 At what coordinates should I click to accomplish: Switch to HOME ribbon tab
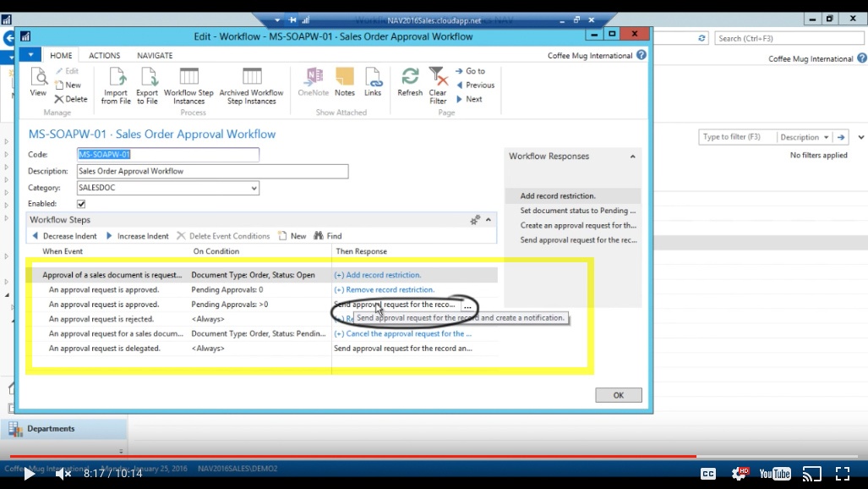(x=61, y=56)
